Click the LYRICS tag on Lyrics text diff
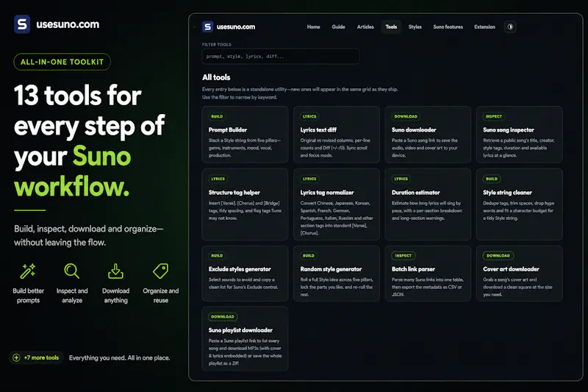 pyautogui.click(x=309, y=116)
